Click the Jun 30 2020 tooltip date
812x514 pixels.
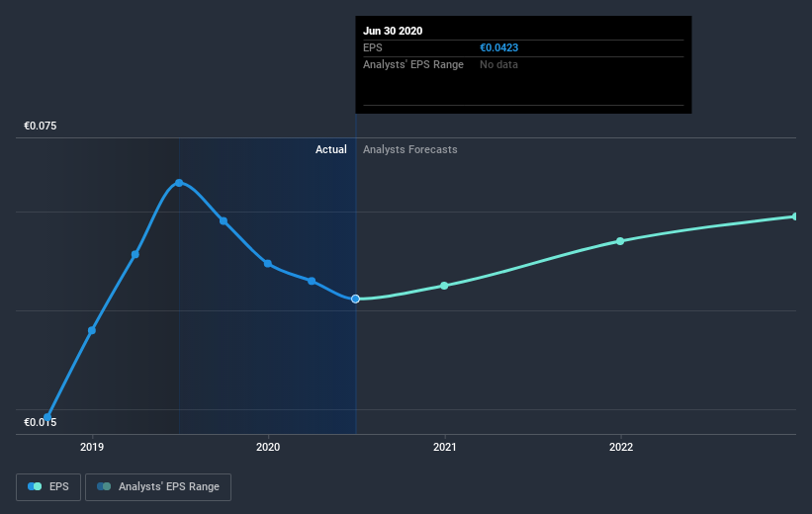click(x=393, y=31)
